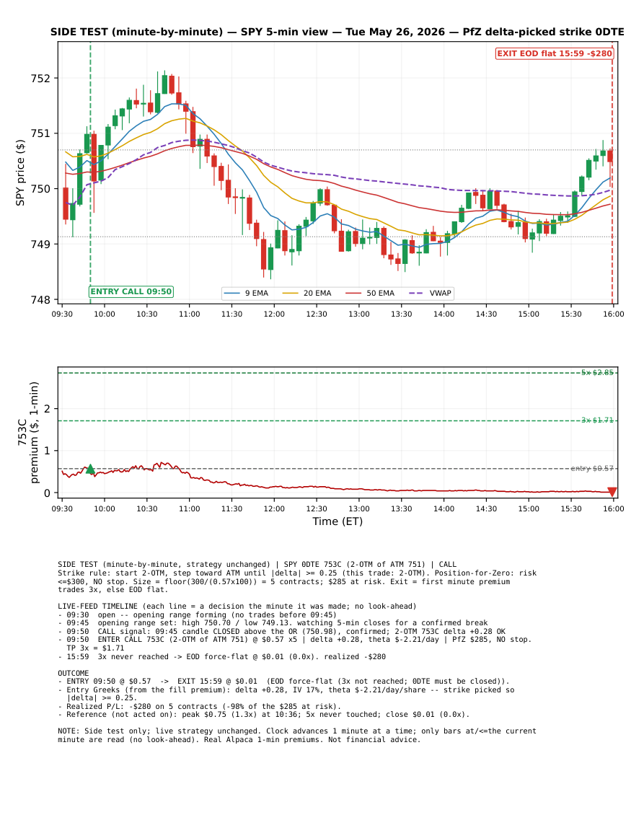Click the SPY price ($) axis label

[x=20, y=172]
